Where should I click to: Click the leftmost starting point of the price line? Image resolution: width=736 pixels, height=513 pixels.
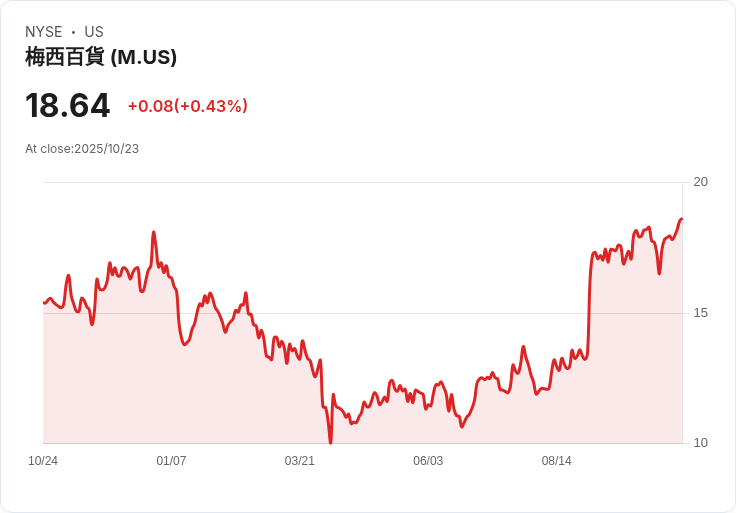point(44,302)
